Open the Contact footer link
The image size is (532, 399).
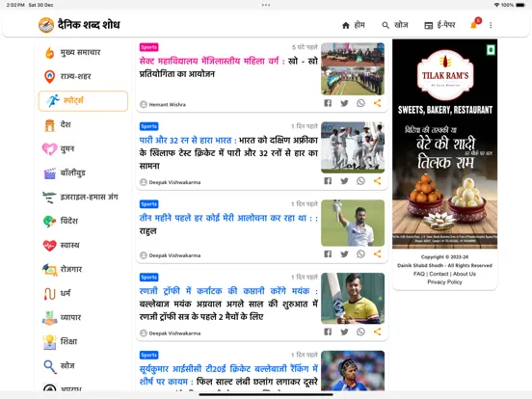point(439,274)
